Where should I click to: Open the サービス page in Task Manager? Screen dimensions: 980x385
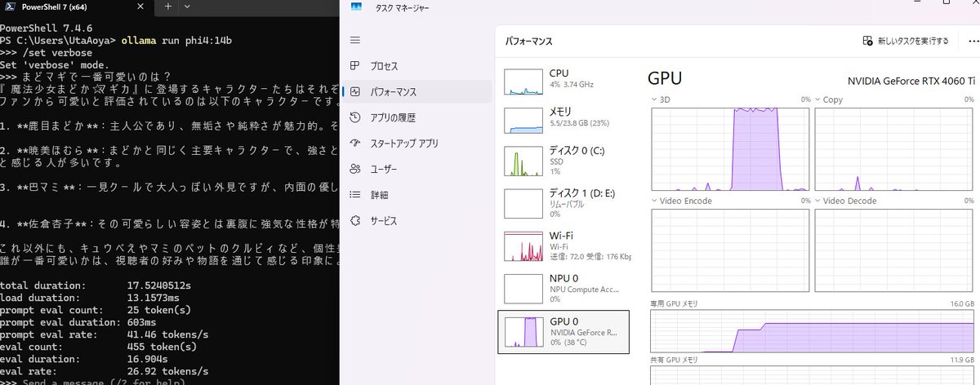coord(384,221)
